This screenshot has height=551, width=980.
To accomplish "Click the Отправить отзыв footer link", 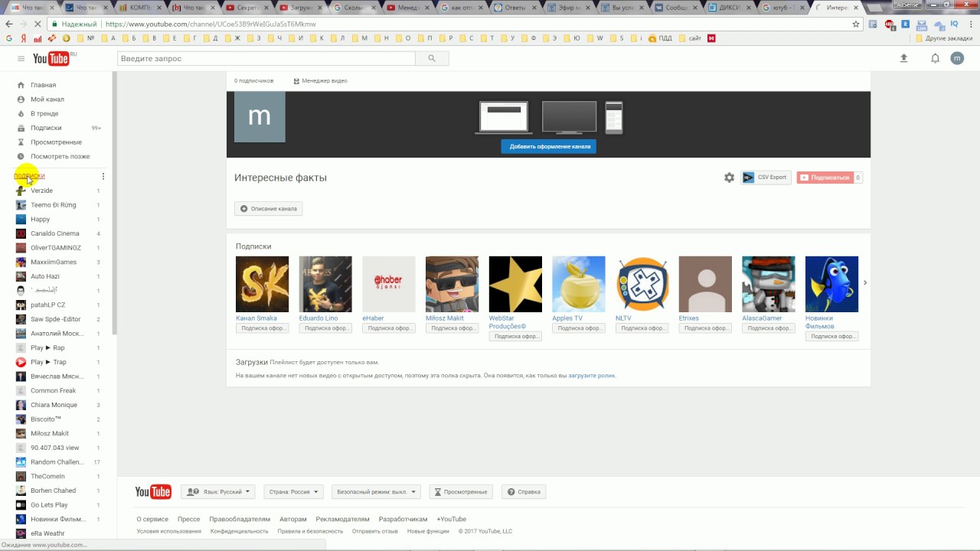I will 375,531.
